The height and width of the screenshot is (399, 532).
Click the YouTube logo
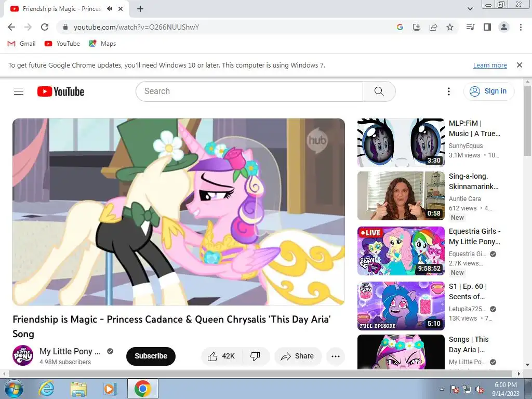coord(61,91)
